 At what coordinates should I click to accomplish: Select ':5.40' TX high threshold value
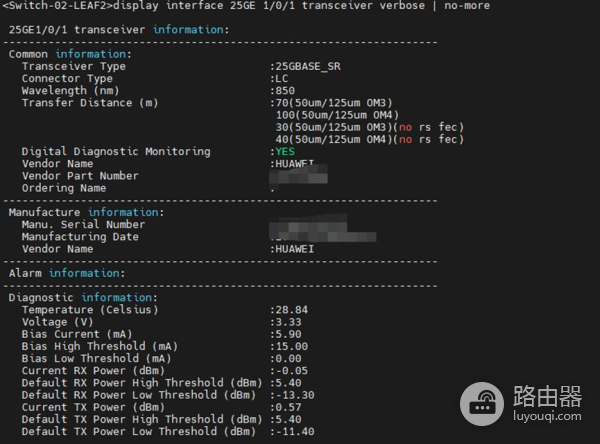click(x=286, y=420)
